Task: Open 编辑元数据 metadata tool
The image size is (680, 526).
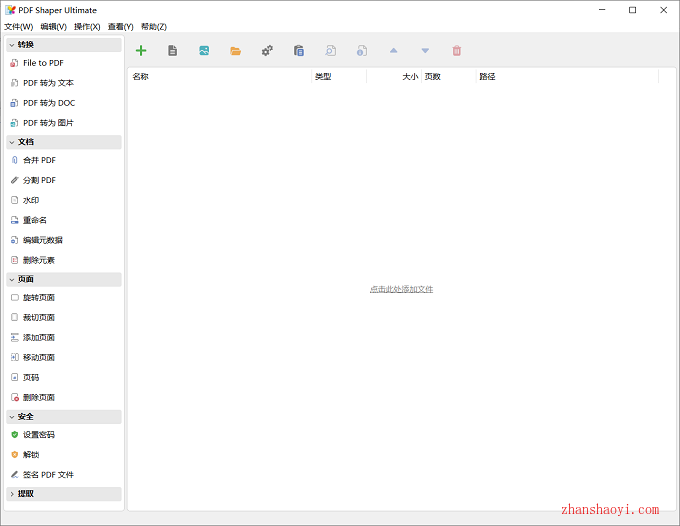Action: tap(64, 240)
